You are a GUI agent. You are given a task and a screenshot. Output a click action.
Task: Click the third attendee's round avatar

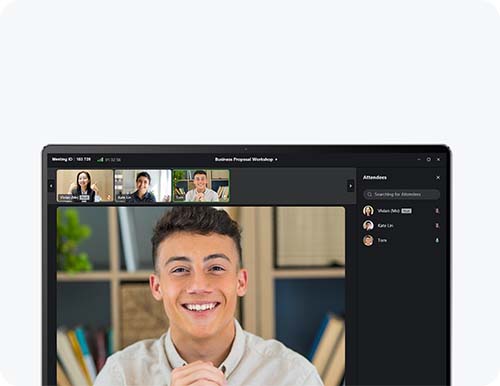click(368, 240)
